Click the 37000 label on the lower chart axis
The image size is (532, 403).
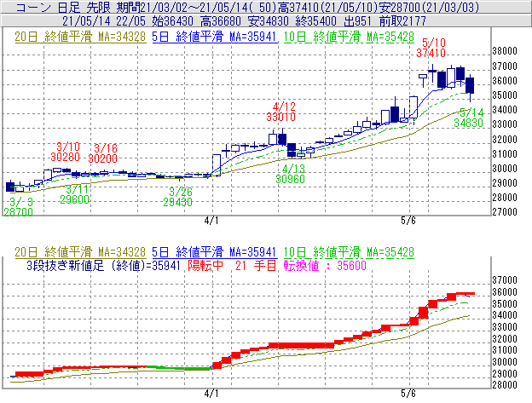pyautogui.click(x=505, y=280)
